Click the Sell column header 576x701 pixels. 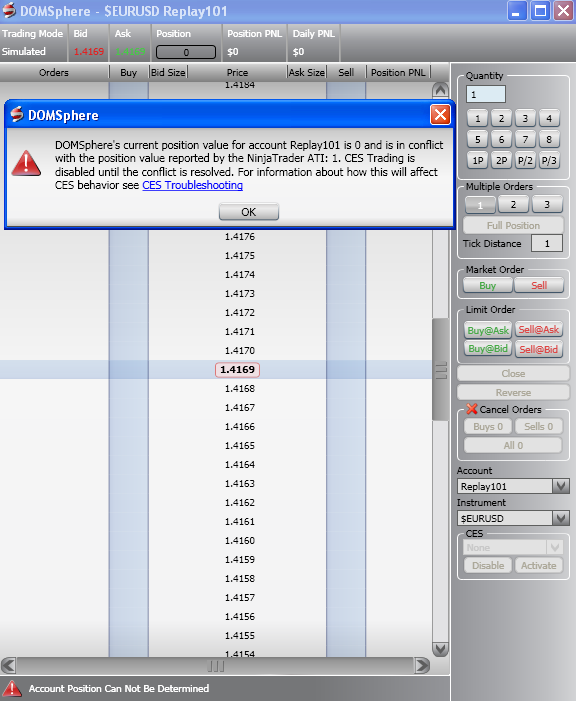(x=346, y=72)
